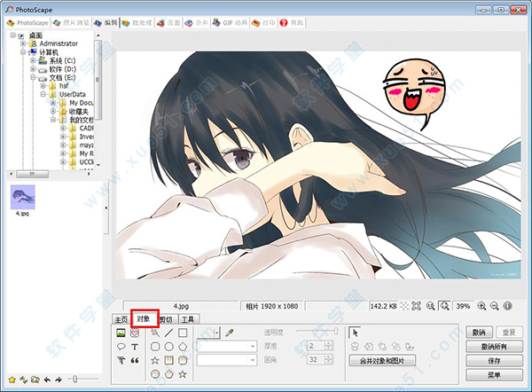Image resolution: width=532 pixels, height=392 pixels.
Task: Open the 编辑 editor tab in top bar
Action: (106, 23)
